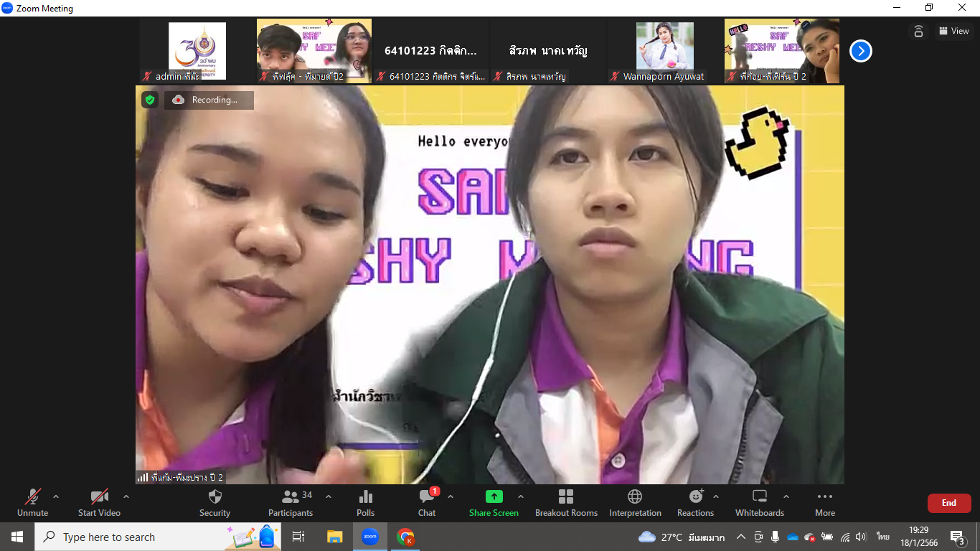This screenshot has height=551, width=980.
Task: Start Video camera
Action: click(x=99, y=502)
